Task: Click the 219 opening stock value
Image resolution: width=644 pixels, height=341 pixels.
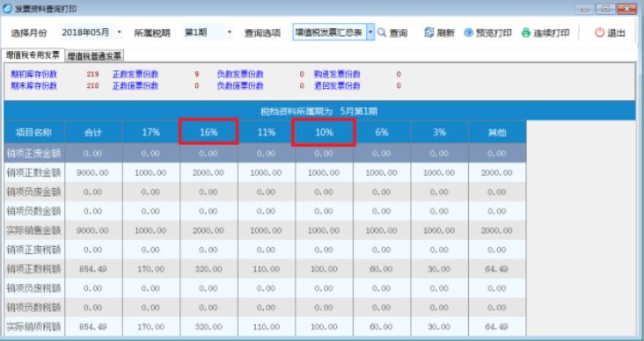Action: click(93, 75)
